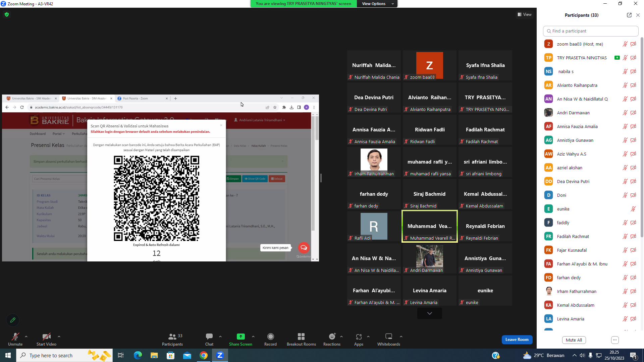Toggle mute for Fajar Kusnaufal

click(x=625, y=250)
